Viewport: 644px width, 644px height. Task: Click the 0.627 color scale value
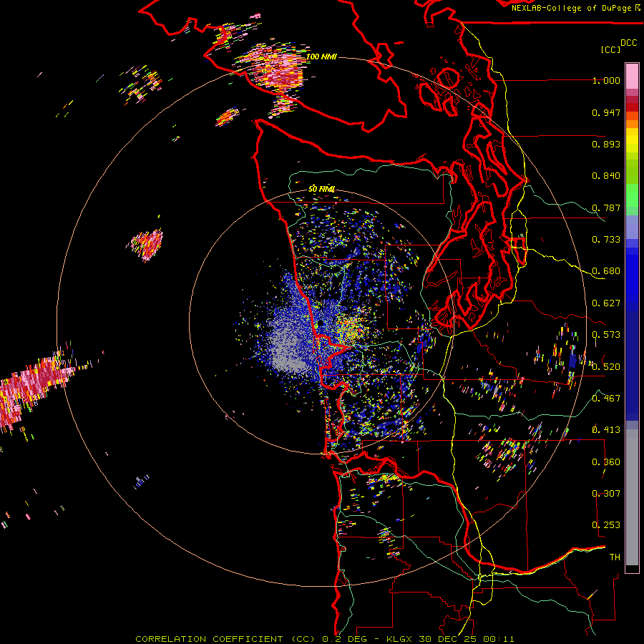606,303
